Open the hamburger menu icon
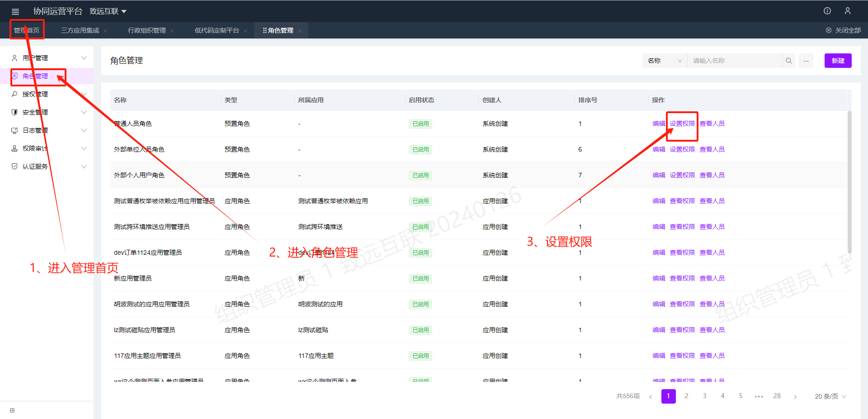Viewport: 868px width, 419px height. click(x=15, y=11)
